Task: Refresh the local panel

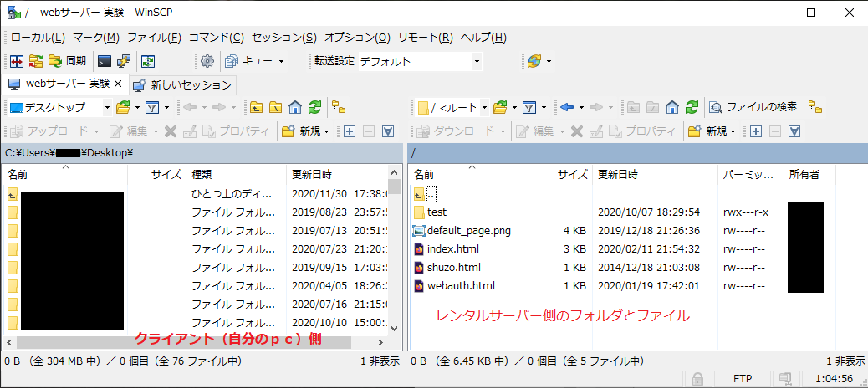Action: (314, 107)
